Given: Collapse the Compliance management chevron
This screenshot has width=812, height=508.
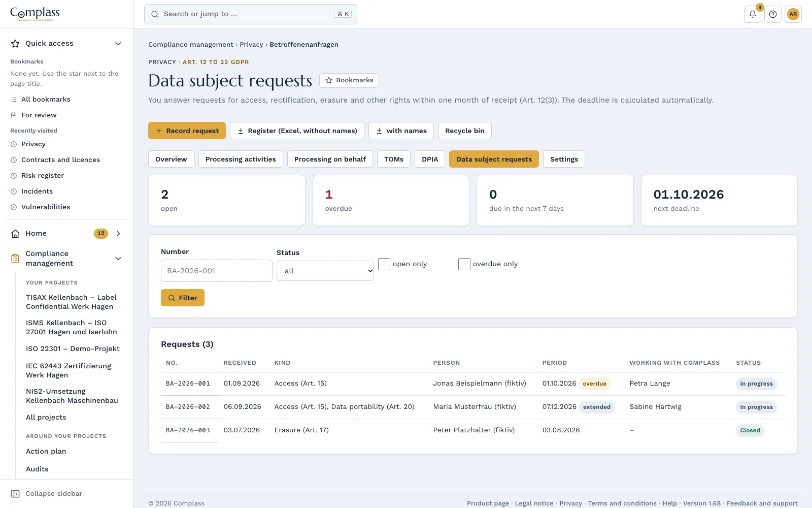Looking at the screenshot, I should click(118, 259).
